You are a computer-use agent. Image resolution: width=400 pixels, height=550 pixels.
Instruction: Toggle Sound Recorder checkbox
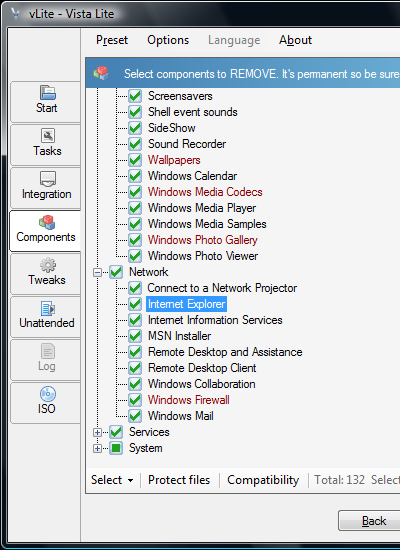[x=135, y=144]
